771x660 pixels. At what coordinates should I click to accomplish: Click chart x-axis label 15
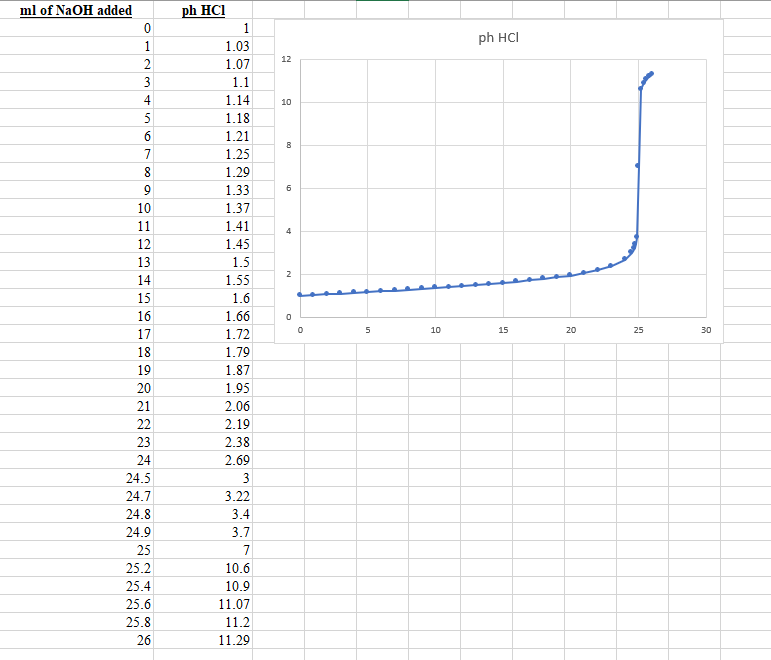tap(503, 330)
